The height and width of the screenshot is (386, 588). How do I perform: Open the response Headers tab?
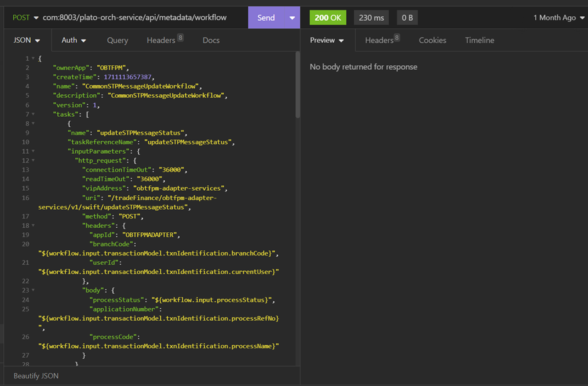point(382,40)
